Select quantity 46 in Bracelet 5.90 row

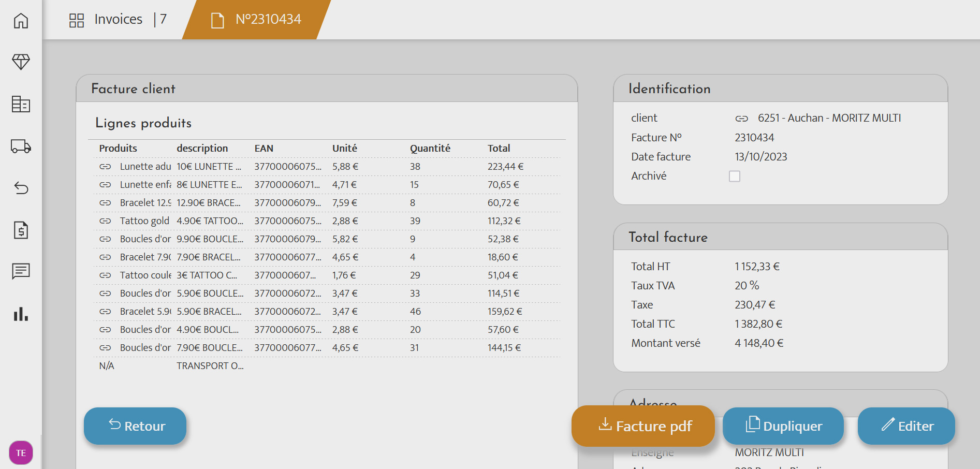pyautogui.click(x=415, y=311)
